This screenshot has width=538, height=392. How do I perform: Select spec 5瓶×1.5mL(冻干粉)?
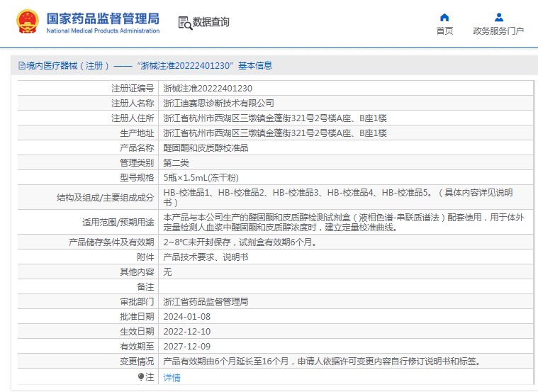[x=201, y=178]
